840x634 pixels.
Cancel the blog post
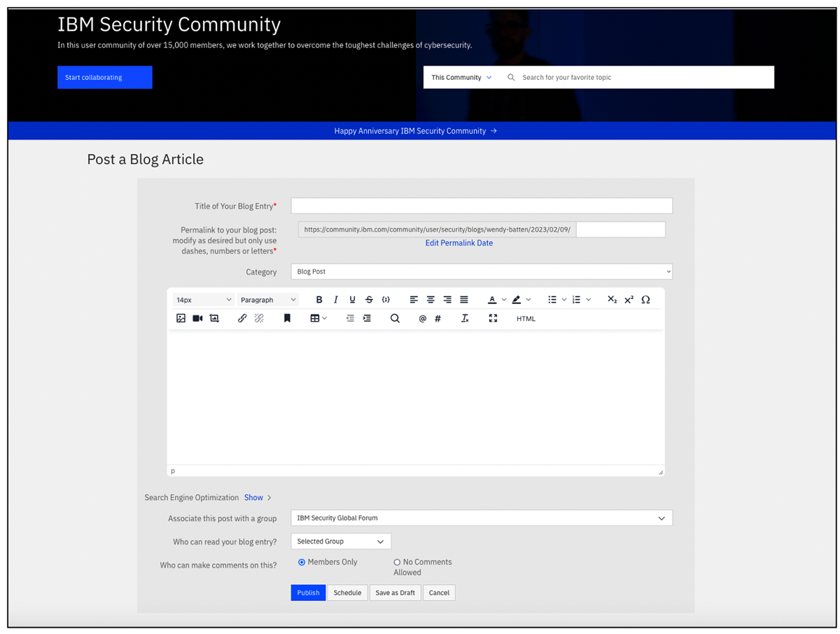(439, 593)
